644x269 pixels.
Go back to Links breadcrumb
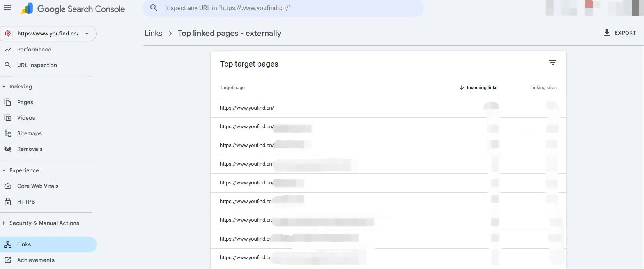(153, 34)
